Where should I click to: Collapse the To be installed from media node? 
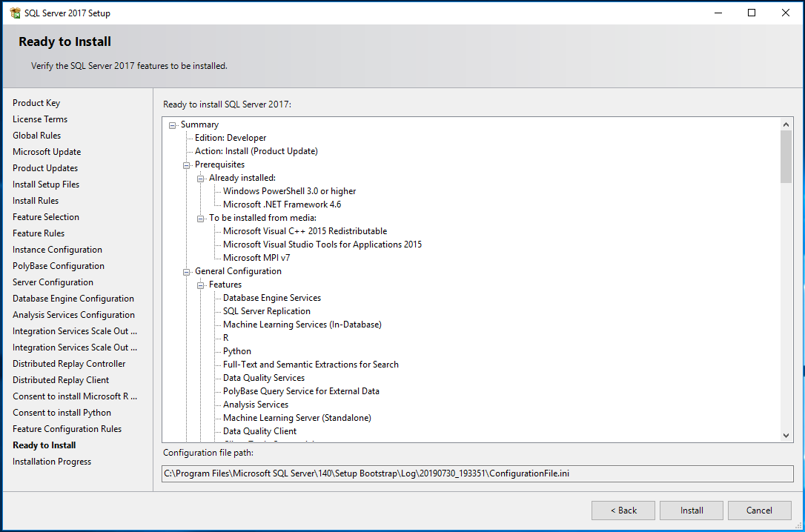coord(201,219)
